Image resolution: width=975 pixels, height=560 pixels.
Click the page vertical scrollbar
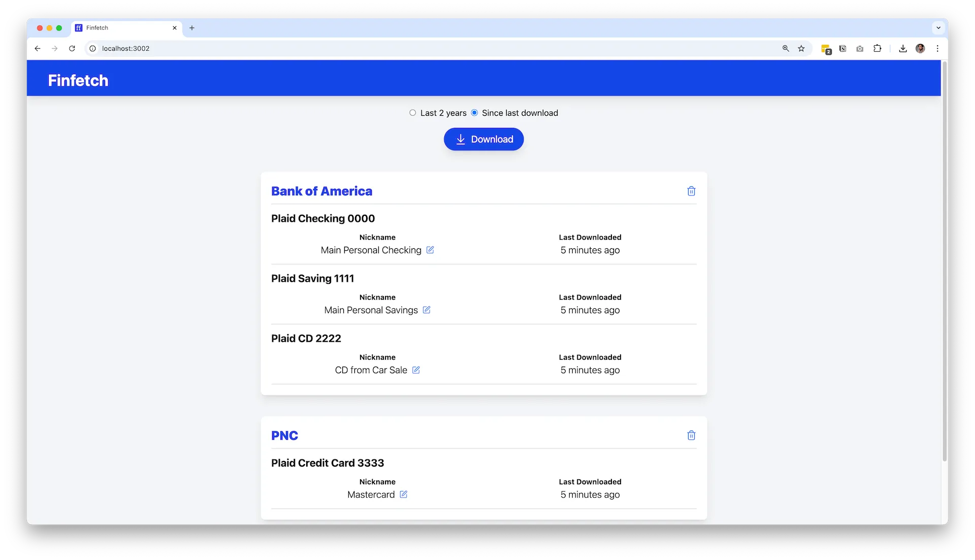pos(945,261)
